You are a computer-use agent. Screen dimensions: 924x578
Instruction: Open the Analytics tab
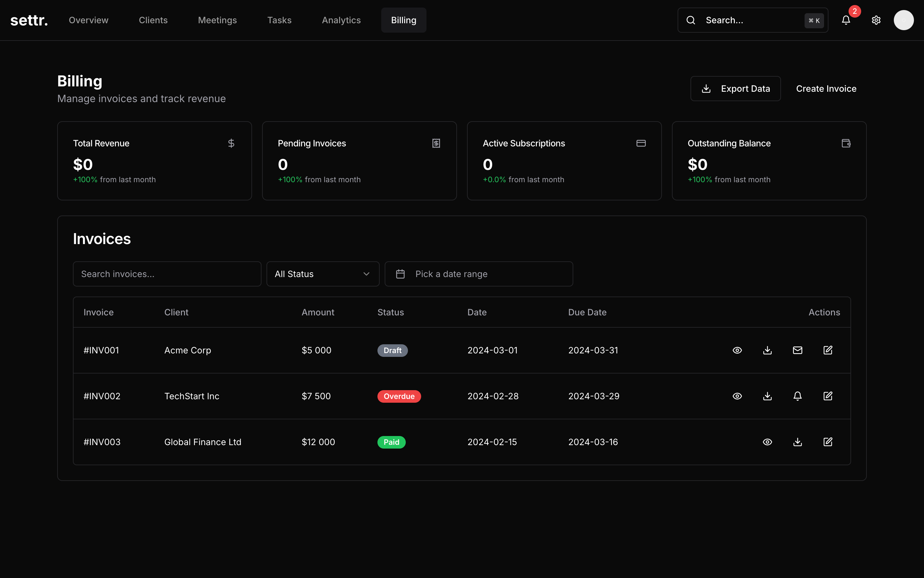pos(341,20)
